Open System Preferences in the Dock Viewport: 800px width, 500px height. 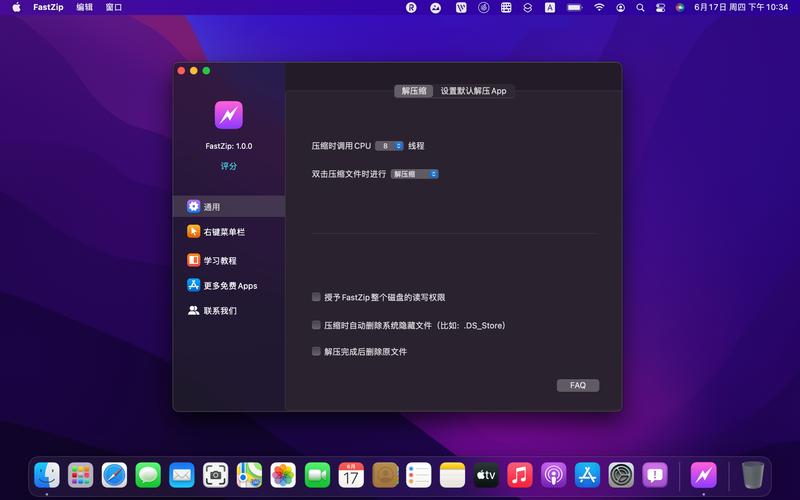(621, 475)
